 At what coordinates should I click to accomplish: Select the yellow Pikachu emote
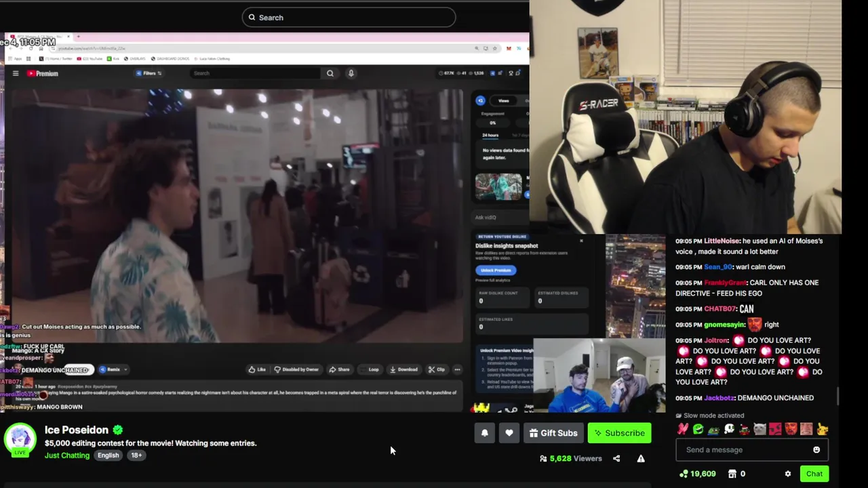(823, 428)
